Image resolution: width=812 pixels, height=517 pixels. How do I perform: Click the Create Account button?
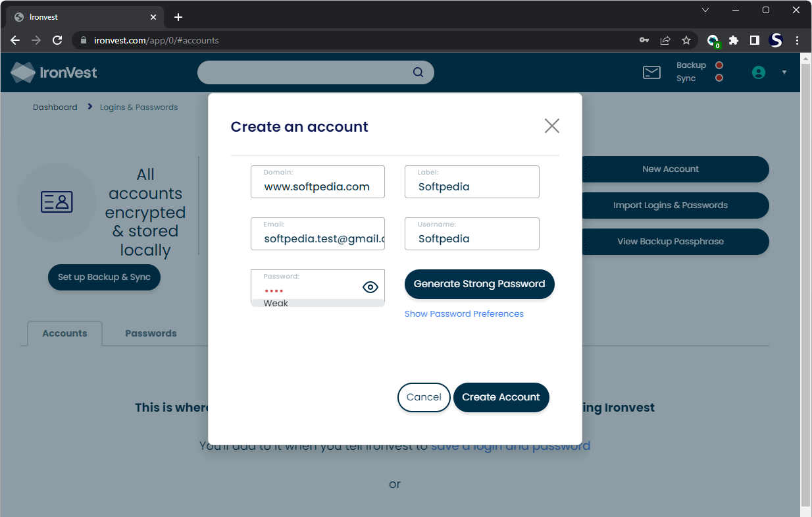[x=501, y=397]
